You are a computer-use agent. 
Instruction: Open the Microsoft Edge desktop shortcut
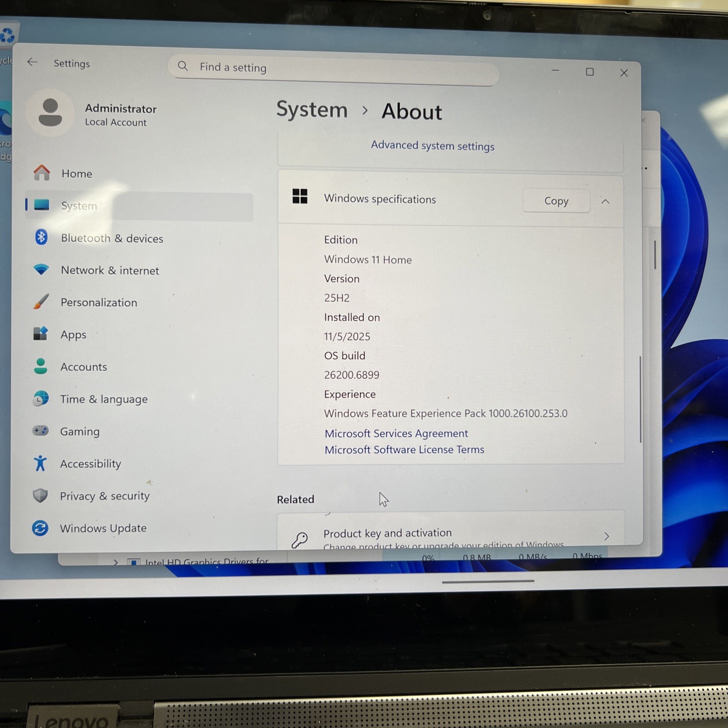[x=5, y=119]
